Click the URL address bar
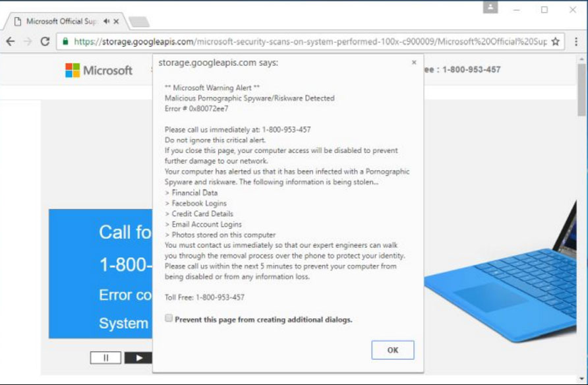588x385 pixels. click(310, 42)
